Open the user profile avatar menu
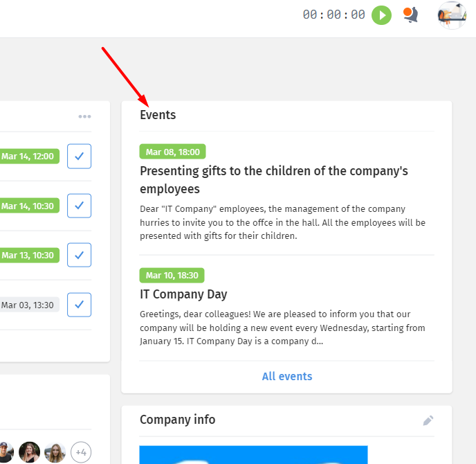The width and height of the screenshot is (476, 464). coord(452,15)
